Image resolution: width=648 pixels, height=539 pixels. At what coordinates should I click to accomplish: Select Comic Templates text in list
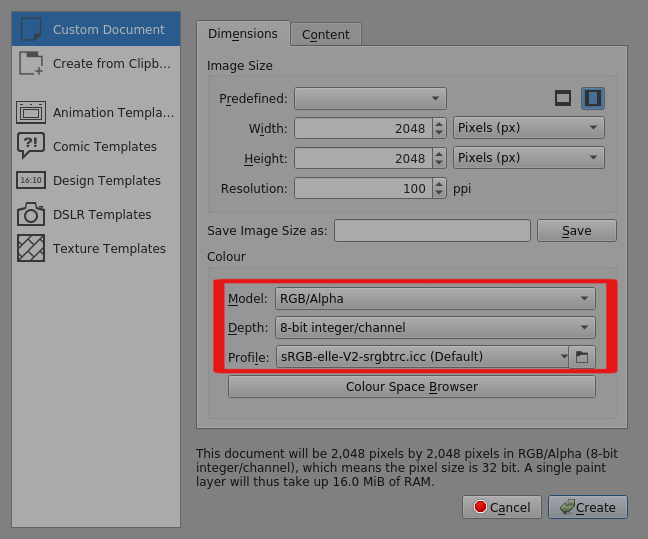pos(105,147)
